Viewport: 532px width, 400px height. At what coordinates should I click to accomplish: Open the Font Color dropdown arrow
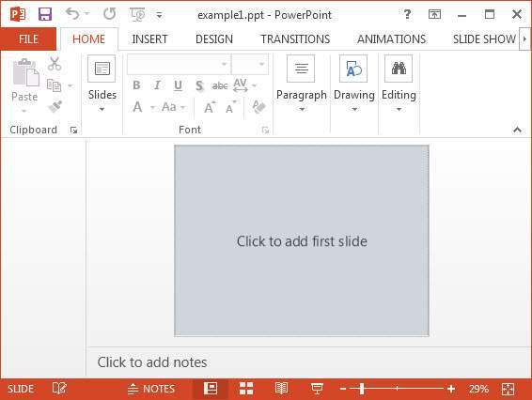[x=152, y=108]
